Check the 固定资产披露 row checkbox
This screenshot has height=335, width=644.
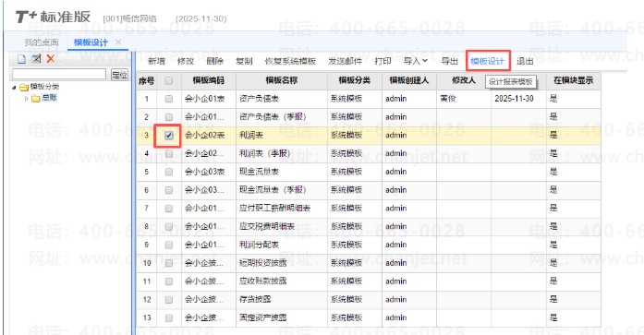(x=169, y=317)
